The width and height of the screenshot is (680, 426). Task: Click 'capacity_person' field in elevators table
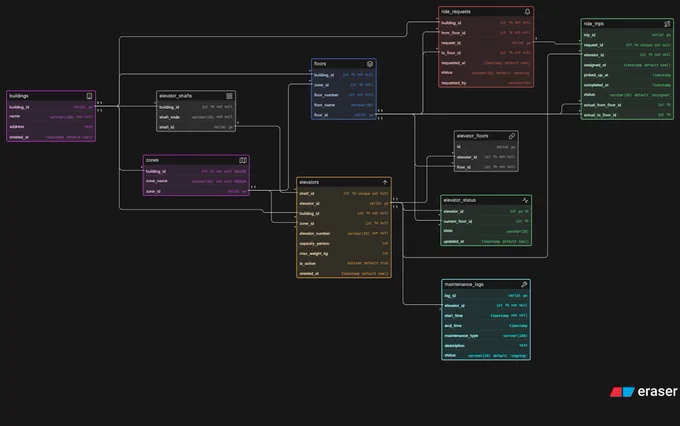(344, 243)
